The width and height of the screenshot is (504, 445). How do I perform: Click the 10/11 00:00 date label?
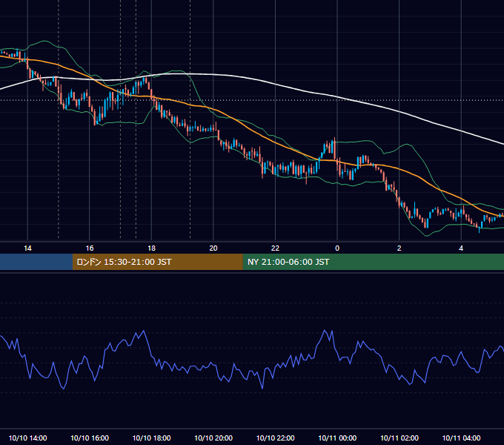(337, 438)
